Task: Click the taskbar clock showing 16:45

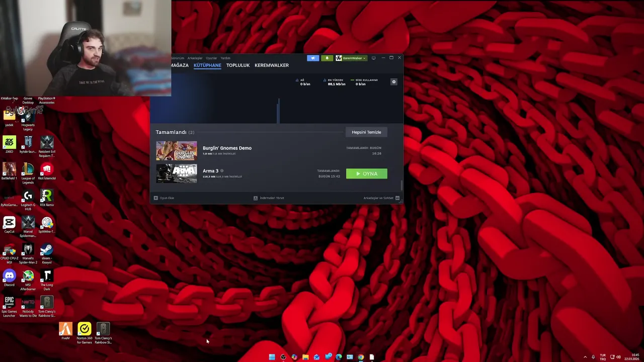Action: pyautogui.click(x=632, y=357)
